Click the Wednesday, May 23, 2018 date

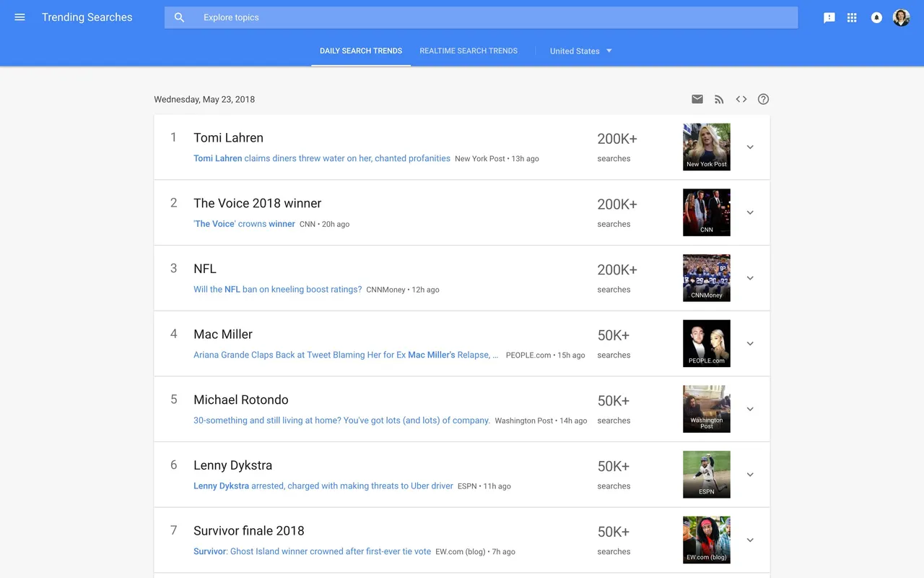(x=204, y=99)
